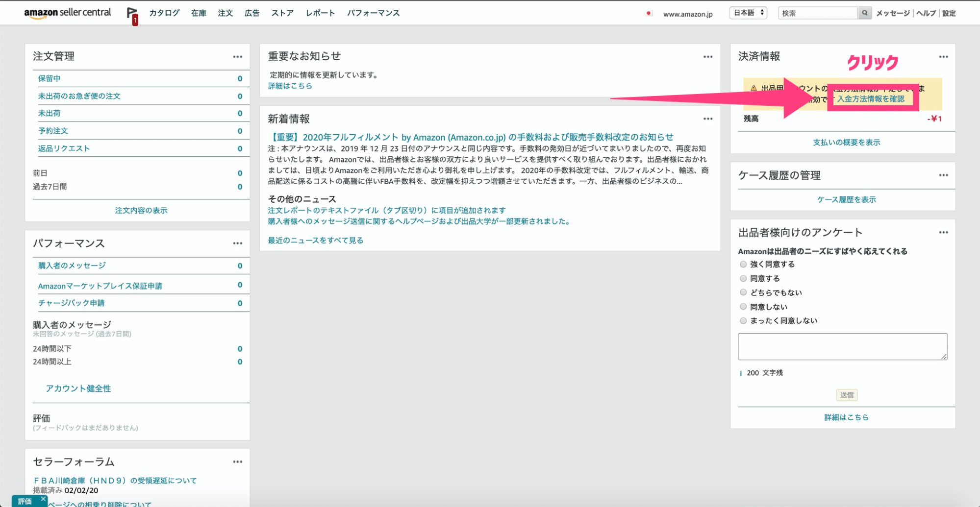Click the 送信 survey button
This screenshot has width=980, height=507.
point(847,395)
